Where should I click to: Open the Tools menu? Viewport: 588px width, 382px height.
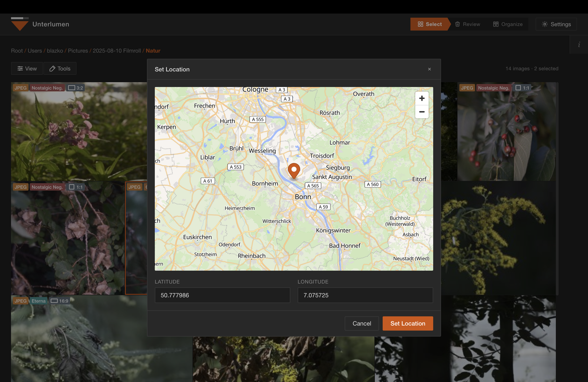[60, 68]
